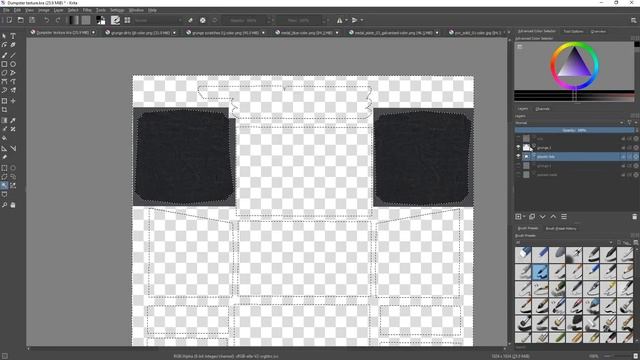Toggle horizontal mirror painting mode
Image resolution: width=640 pixels, height=360 pixels.
pos(340,20)
